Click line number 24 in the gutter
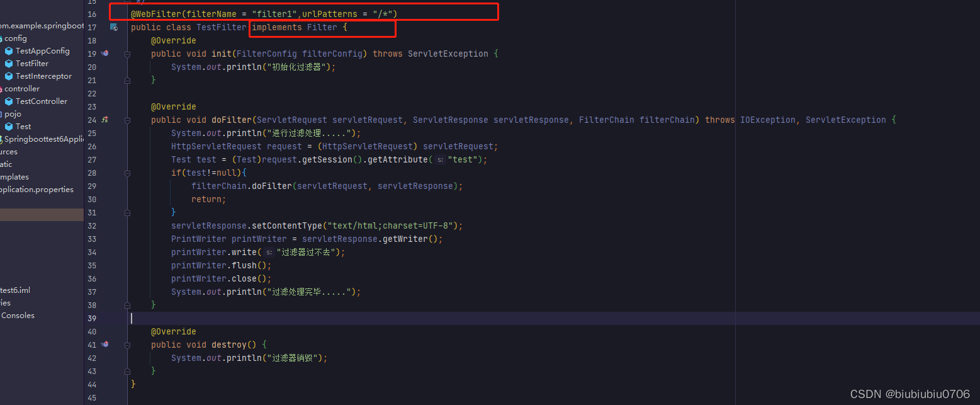Viewport: 980px width, 405px height. pos(92,120)
